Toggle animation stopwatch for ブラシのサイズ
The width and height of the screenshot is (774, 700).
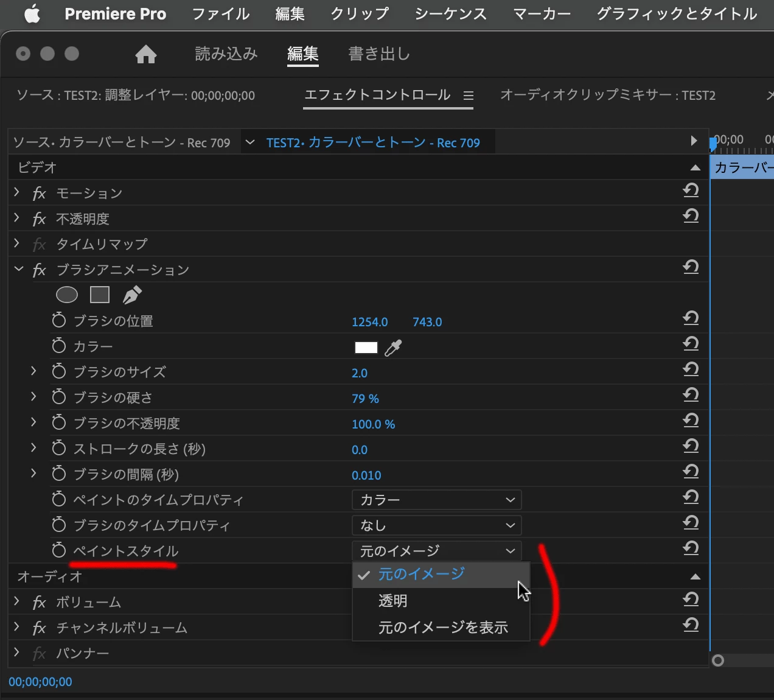[58, 371]
